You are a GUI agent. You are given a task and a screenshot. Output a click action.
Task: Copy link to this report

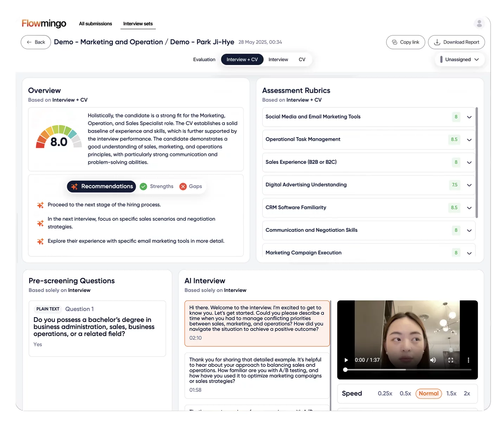[406, 42]
